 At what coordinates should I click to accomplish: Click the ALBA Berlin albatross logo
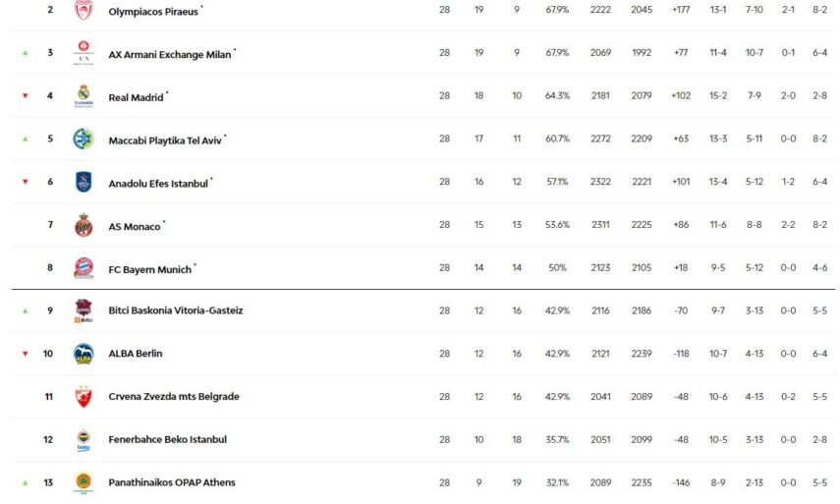pos(84,354)
